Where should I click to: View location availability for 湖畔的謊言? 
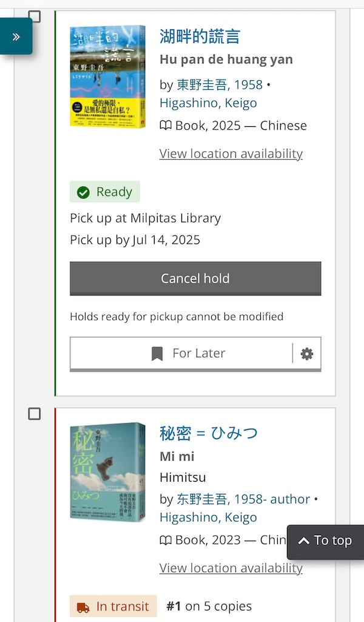point(231,154)
